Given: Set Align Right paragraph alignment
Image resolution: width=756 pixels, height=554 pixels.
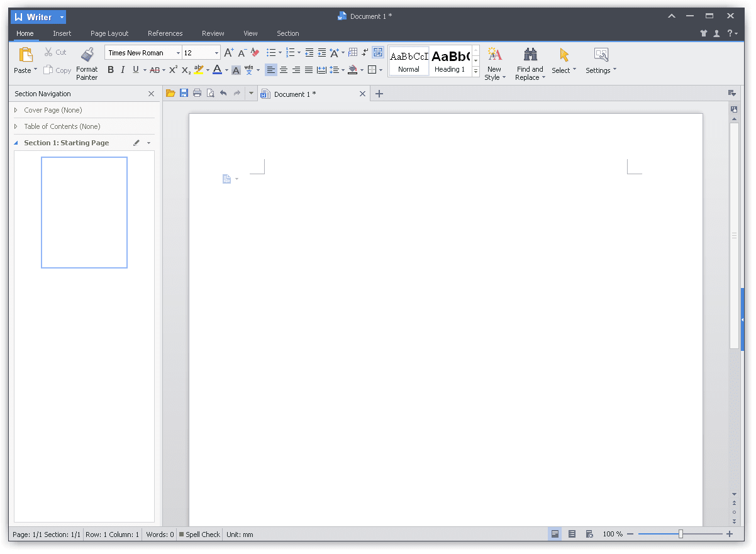Looking at the screenshot, I should pyautogui.click(x=296, y=70).
